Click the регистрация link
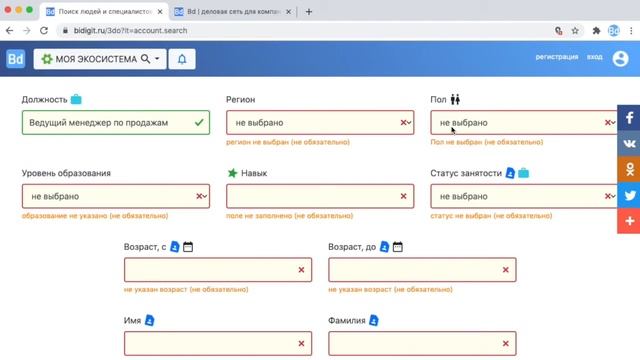 coord(557,57)
